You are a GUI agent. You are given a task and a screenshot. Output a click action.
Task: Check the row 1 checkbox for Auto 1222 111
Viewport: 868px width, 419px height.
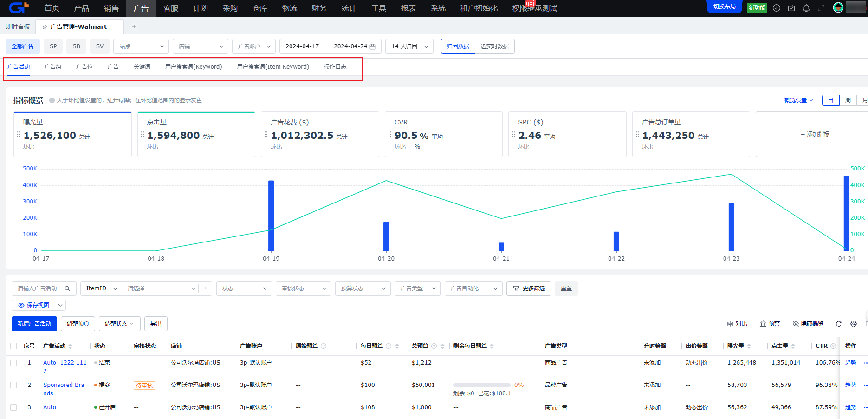pyautogui.click(x=13, y=363)
